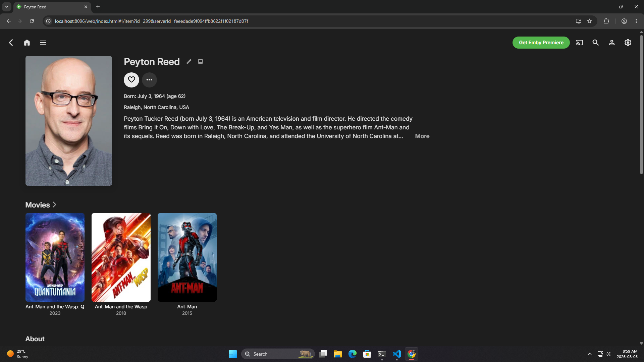Image resolution: width=644 pixels, height=362 pixels.
Task: Open Task View from taskbar
Action: coord(323,354)
